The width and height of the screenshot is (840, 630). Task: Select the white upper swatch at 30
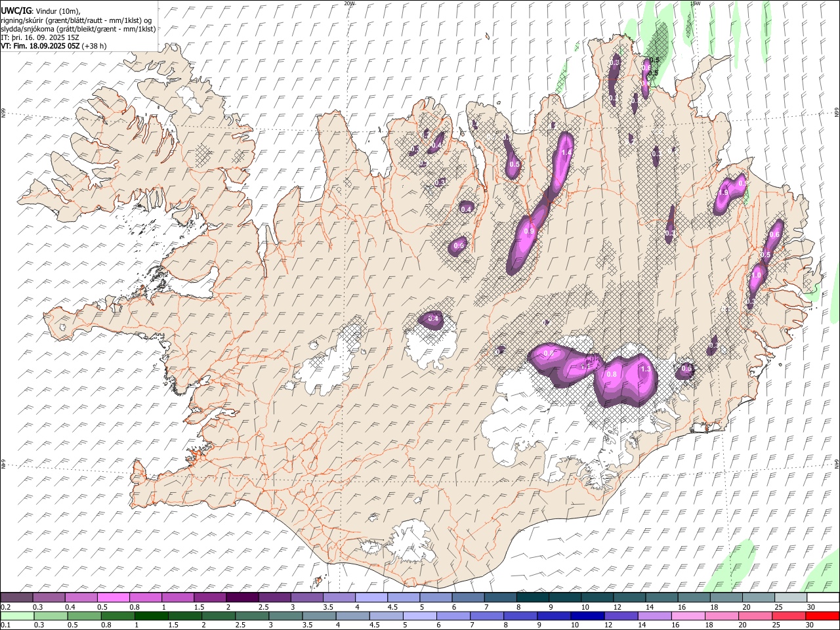(823, 598)
